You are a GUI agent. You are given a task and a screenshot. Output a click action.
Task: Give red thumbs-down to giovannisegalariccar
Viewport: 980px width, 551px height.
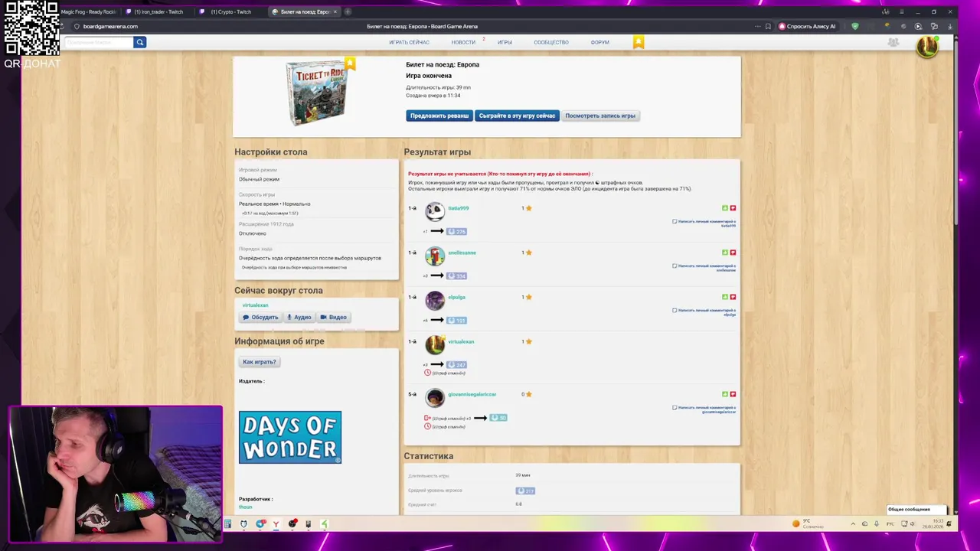tap(733, 394)
